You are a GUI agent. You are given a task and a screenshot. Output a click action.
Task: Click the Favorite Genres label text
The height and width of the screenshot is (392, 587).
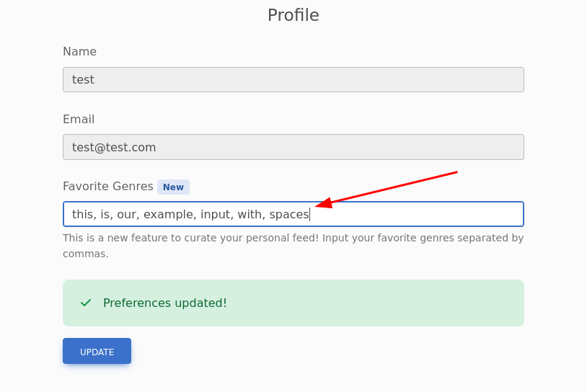tap(108, 186)
